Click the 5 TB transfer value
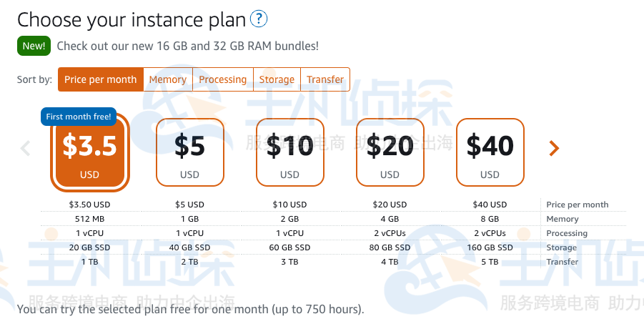Image resolution: width=644 pixels, height=334 pixels. (x=490, y=262)
